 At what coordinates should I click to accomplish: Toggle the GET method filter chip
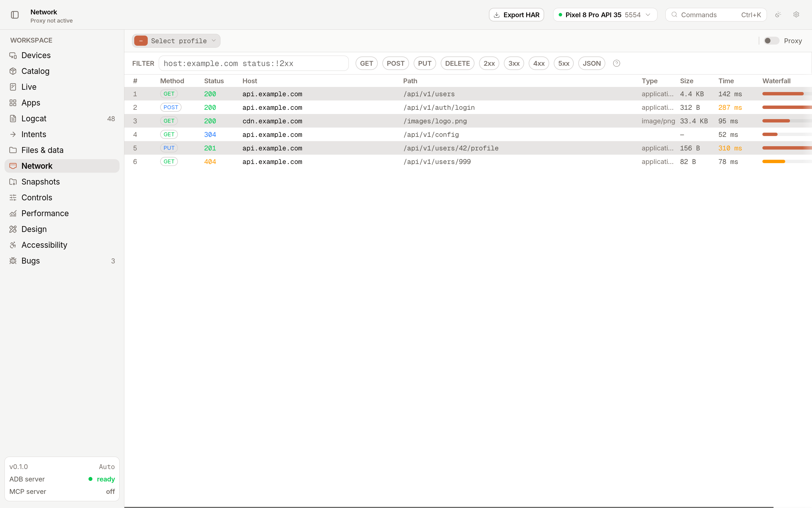pyautogui.click(x=367, y=63)
